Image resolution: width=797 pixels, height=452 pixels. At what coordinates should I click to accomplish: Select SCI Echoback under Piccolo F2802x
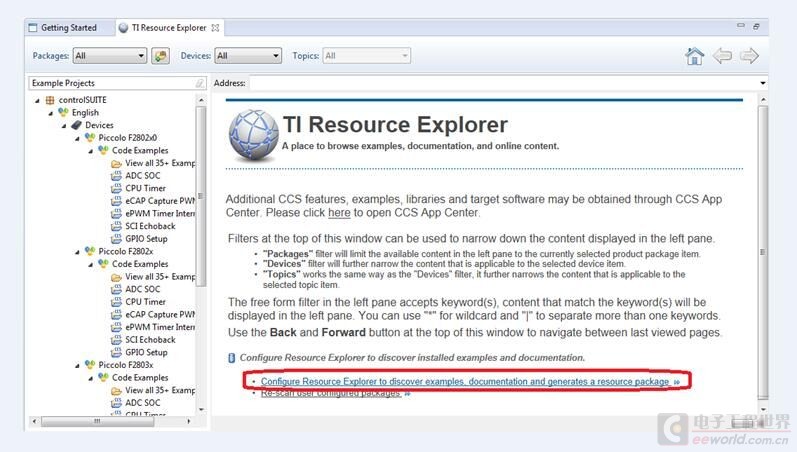pos(150,340)
